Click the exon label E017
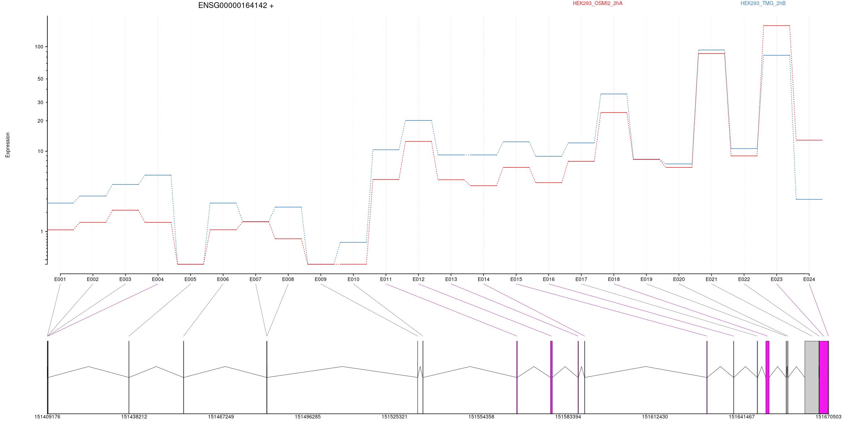Image resolution: width=868 pixels, height=434 pixels. 581,279
